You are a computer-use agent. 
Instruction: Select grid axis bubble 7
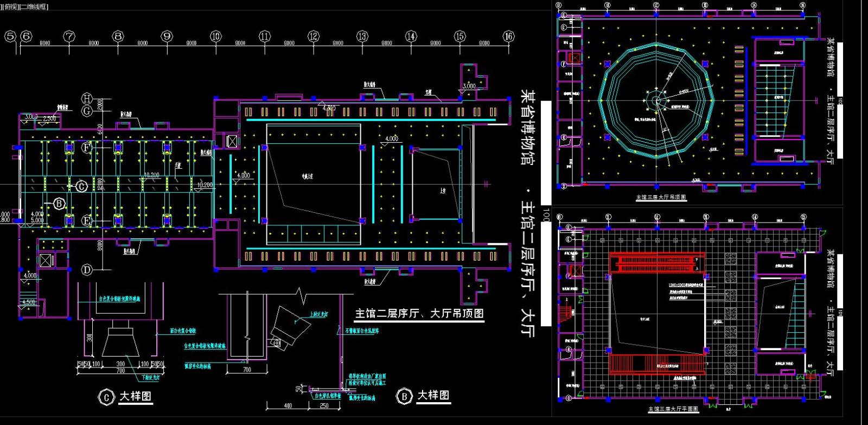pos(69,36)
